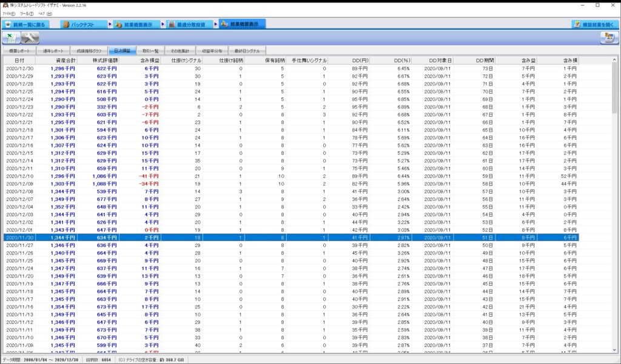Open the wrench and hammer settings tool

(x=30, y=38)
